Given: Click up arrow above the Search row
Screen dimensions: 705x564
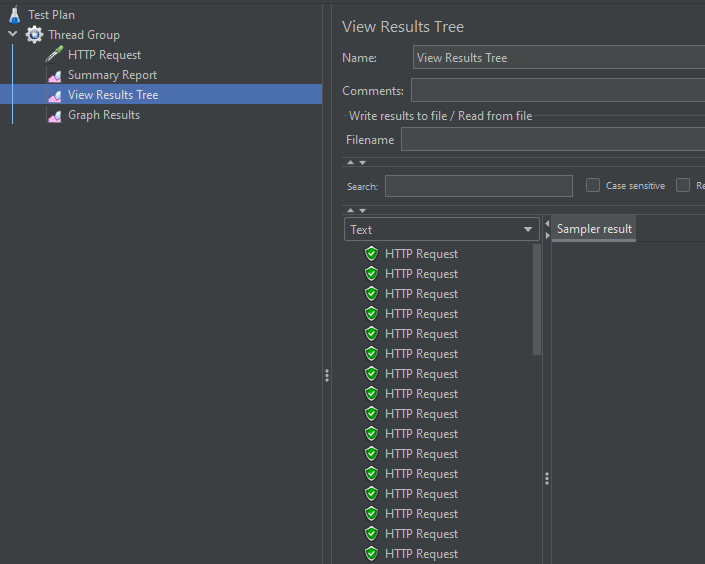Looking at the screenshot, I should [351, 162].
